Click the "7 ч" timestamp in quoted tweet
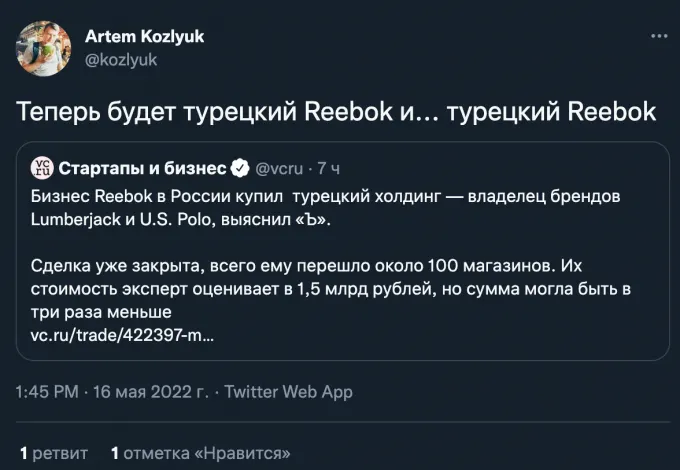680x470 pixels. [x=328, y=167]
